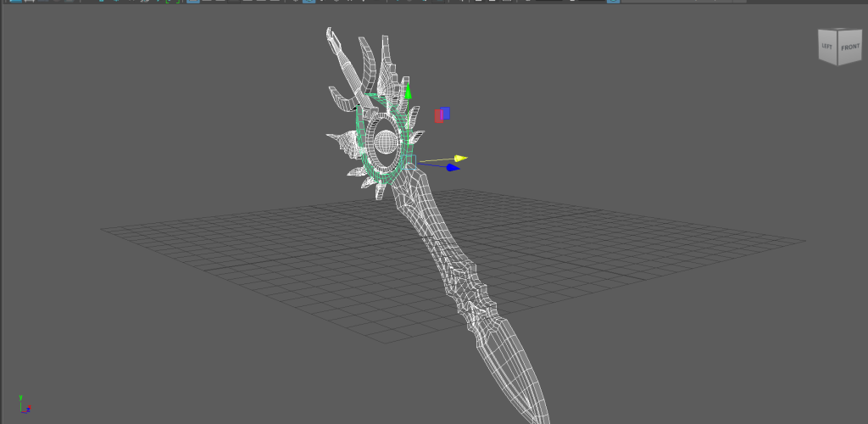This screenshot has height=424, width=868.
Task: Select the wireframe sphere in the staff's eye
Action: point(386,142)
